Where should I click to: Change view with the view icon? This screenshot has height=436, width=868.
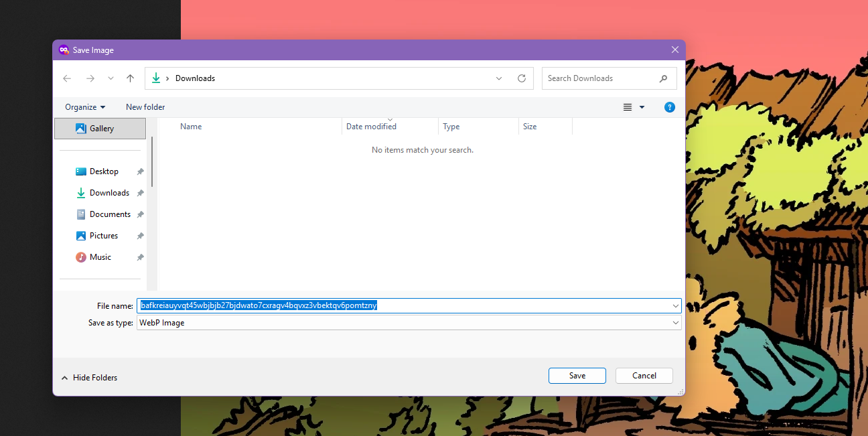click(628, 107)
